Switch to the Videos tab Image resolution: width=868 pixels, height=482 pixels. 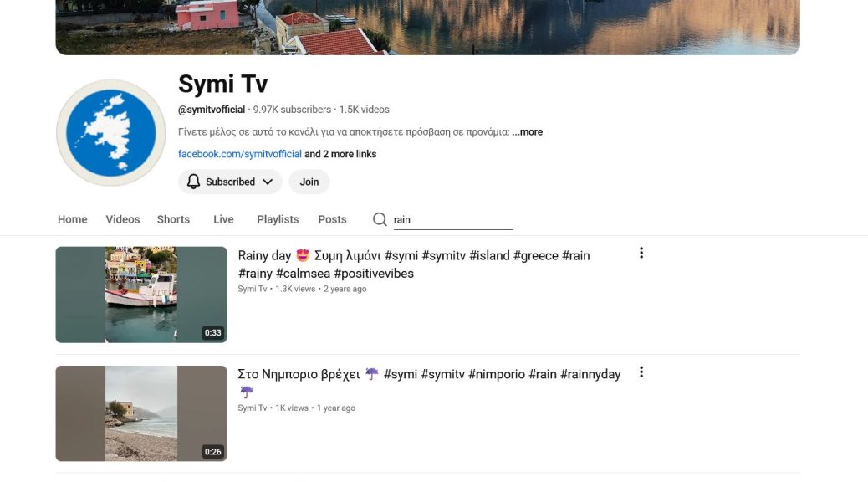coord(123,219)
